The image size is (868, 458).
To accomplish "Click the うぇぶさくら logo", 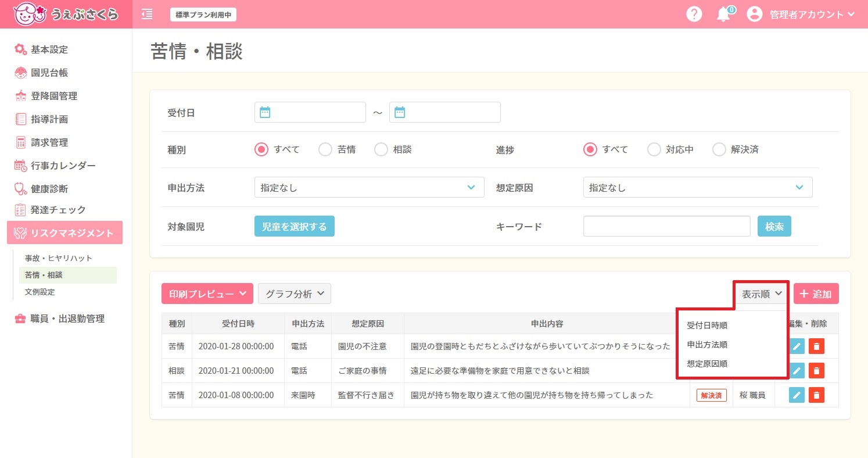I will coord(66,14).
